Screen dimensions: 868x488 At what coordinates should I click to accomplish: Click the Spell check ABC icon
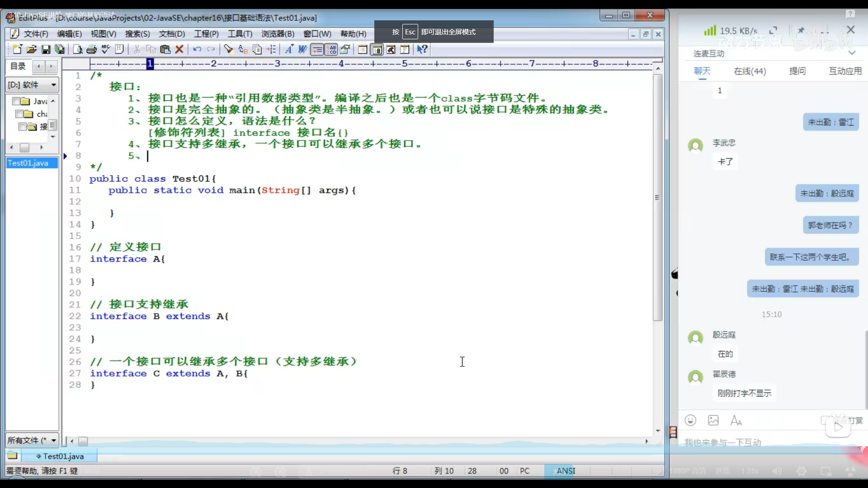click(x=106, y=49)
